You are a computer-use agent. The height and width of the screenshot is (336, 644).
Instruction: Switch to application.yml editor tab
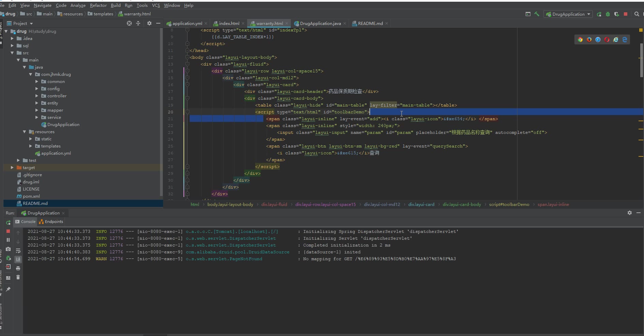coord(187,23)
